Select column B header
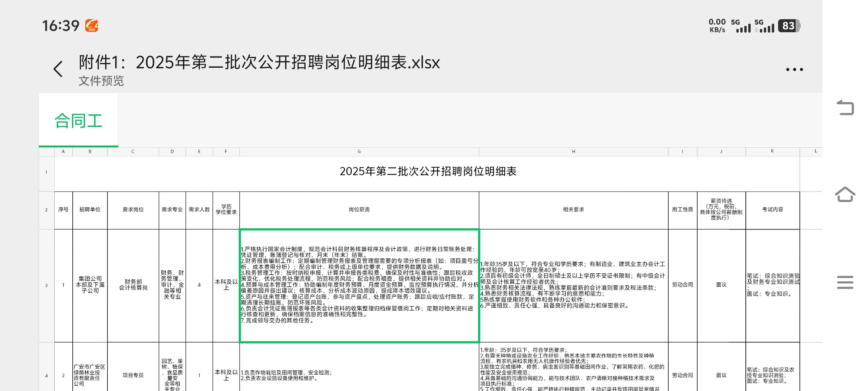 (90, 152)
